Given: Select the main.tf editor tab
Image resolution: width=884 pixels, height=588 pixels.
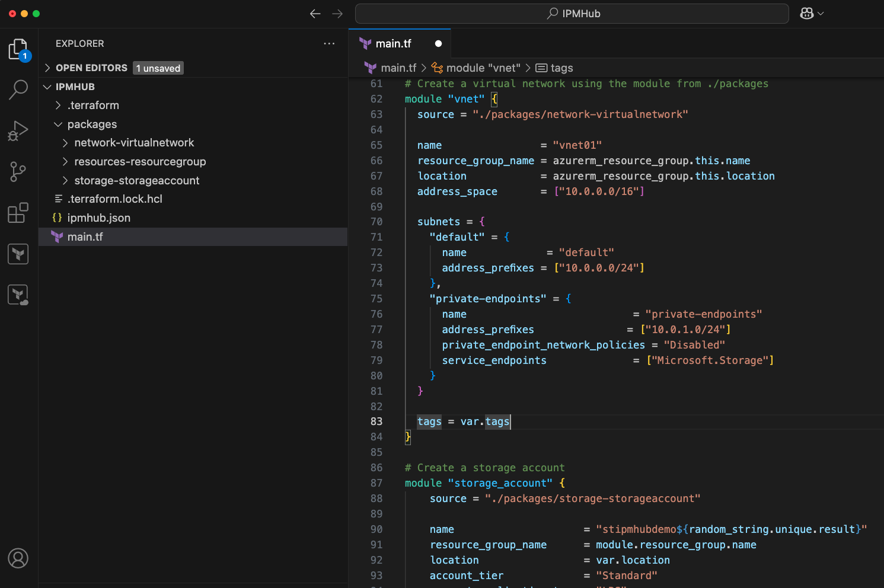Looking at the screenshot, I should [x=400, y=43].
